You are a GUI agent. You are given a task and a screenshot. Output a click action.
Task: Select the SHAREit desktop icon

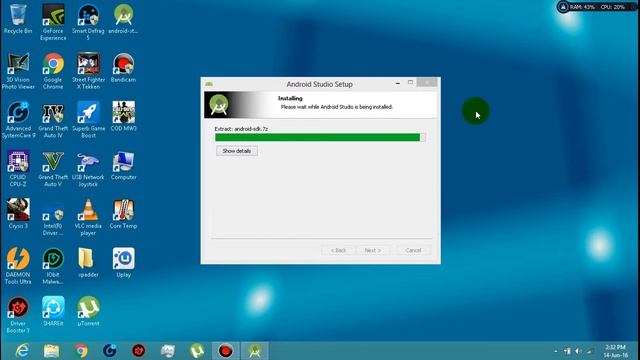click(x=53, y=311)
